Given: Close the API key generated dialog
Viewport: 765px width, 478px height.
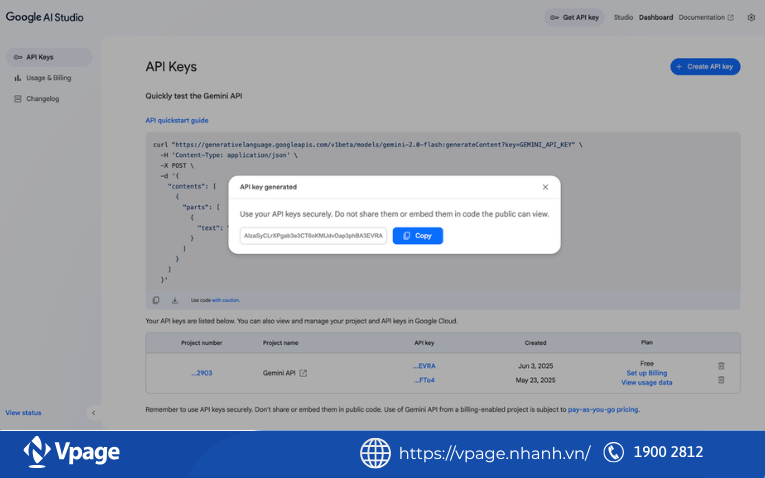Looking at the screenshot, I should 545,187.
